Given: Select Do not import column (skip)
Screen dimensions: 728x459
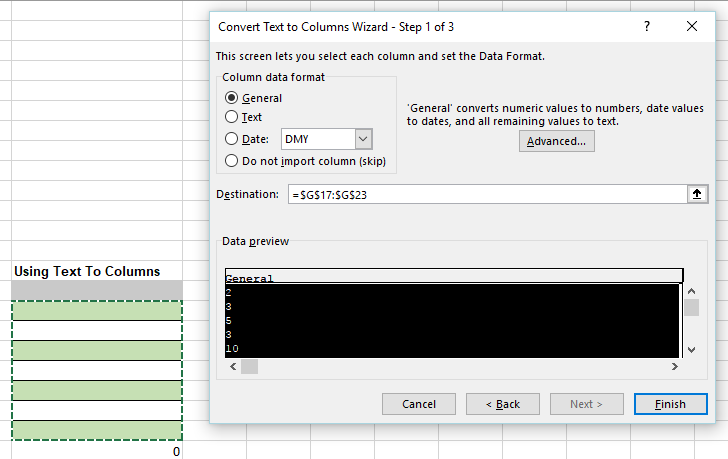Looking at the screenshot, I should click(232, 161).
